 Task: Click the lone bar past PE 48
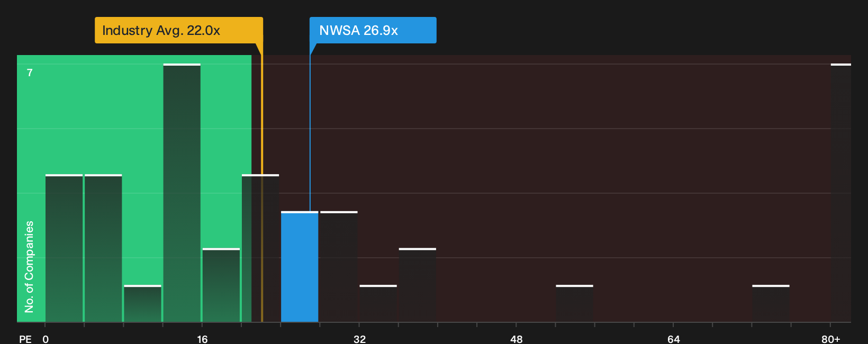click(x=574, y=304)
